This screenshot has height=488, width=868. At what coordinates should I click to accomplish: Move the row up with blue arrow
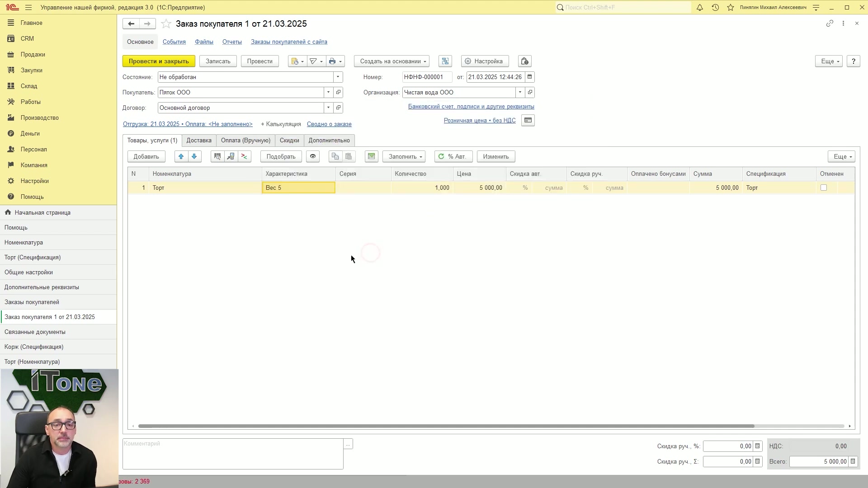click(181, 156)
